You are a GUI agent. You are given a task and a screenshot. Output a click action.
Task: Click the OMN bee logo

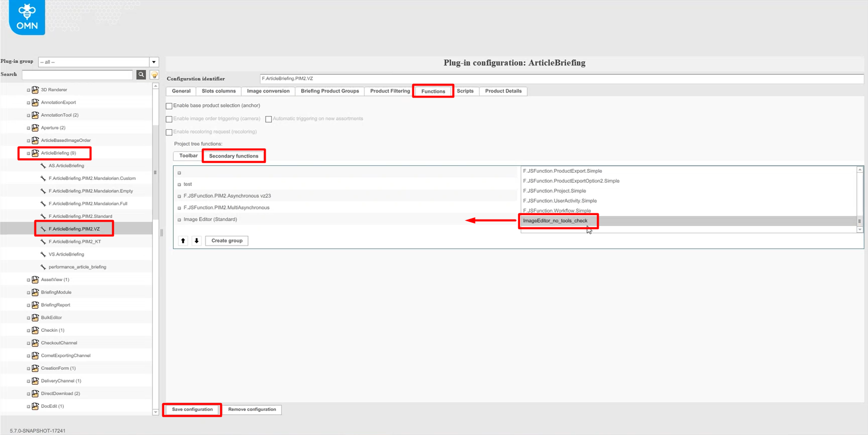click(x=27, y=17)
